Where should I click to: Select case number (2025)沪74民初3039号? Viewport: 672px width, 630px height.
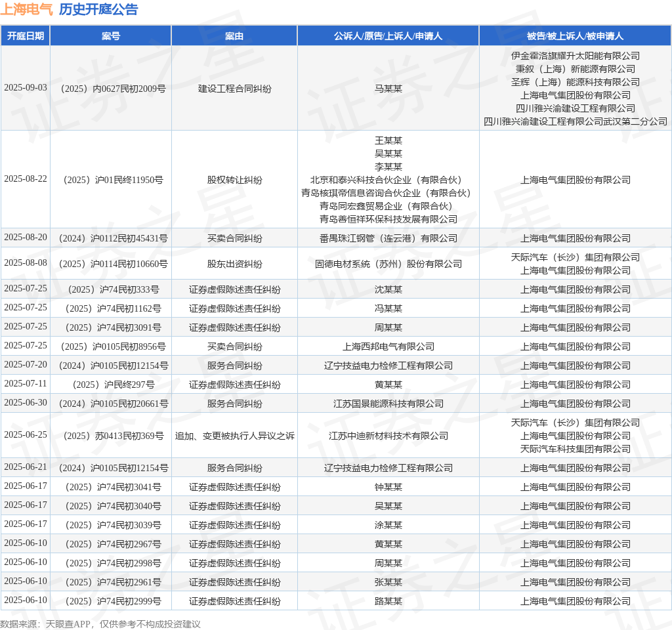point(111,526)
